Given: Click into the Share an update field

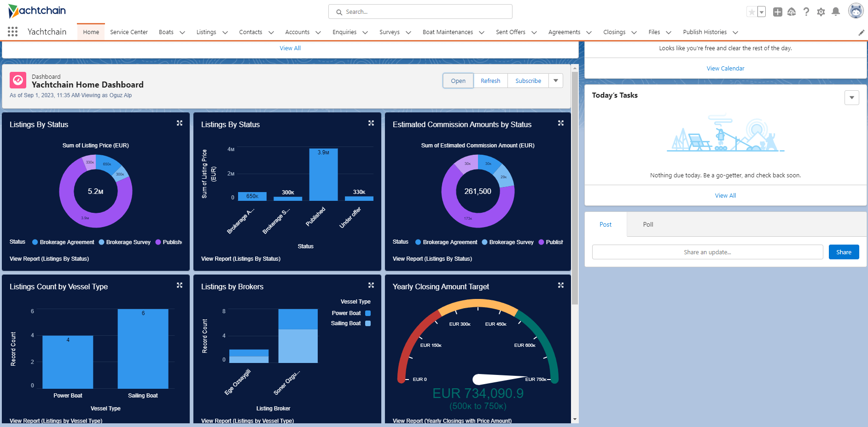Looking at the screenshot, I should tap(707, 252).
